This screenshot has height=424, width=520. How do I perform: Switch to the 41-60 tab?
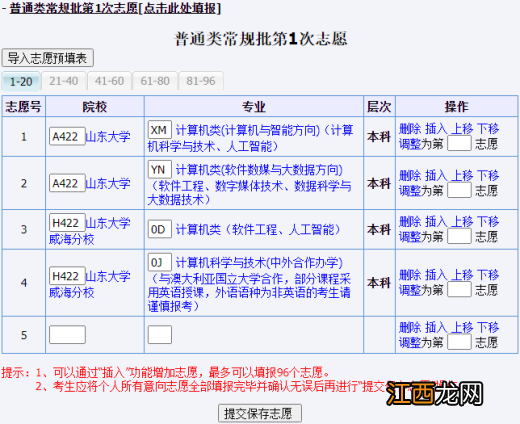tap(109, 81)
